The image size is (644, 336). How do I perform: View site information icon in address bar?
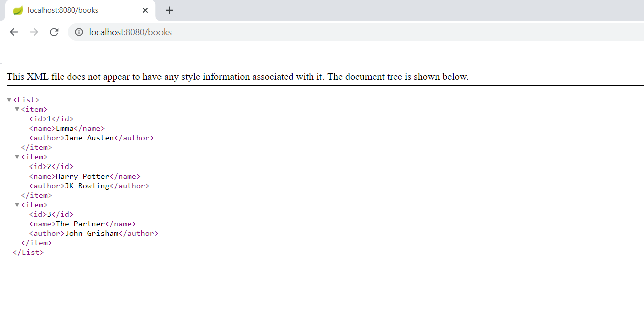coord(79,32)
